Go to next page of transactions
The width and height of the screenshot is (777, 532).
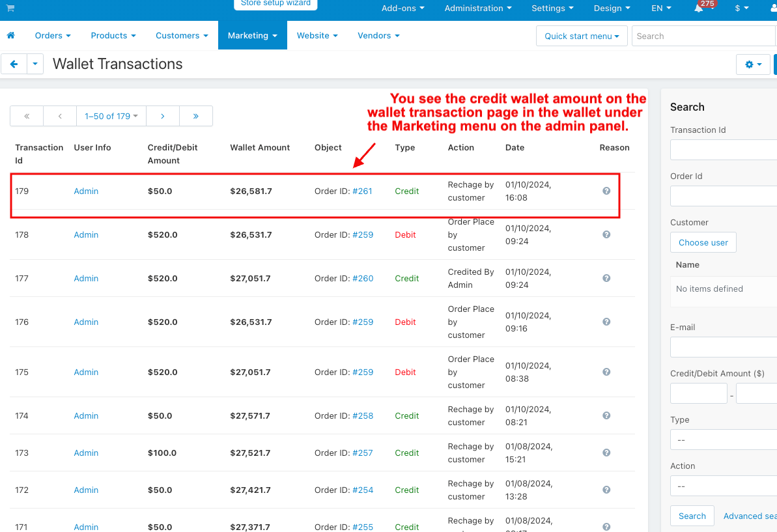tap(162, 116)
